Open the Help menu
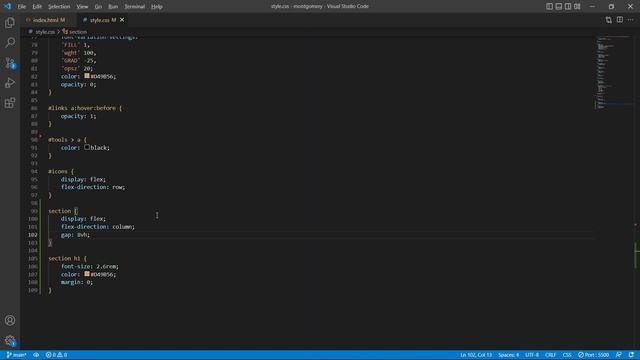The height and width of the screenshot is (360, 640). [157, 7]
